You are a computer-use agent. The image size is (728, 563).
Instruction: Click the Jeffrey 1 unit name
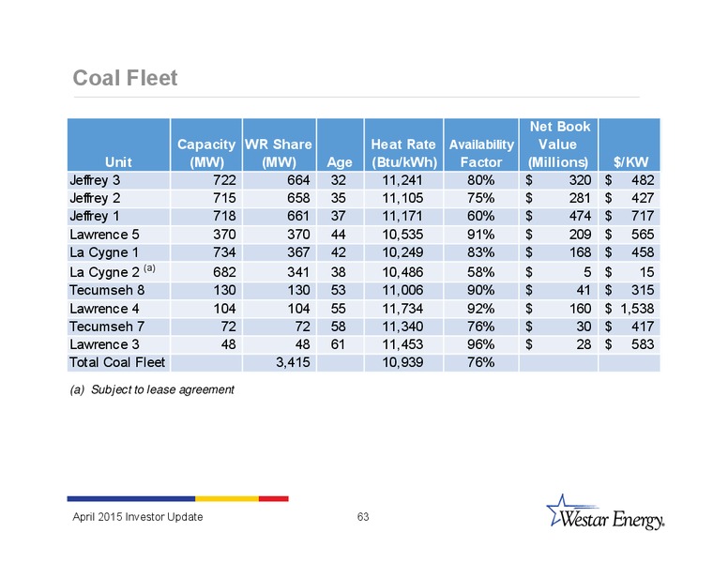pos(95,217)
